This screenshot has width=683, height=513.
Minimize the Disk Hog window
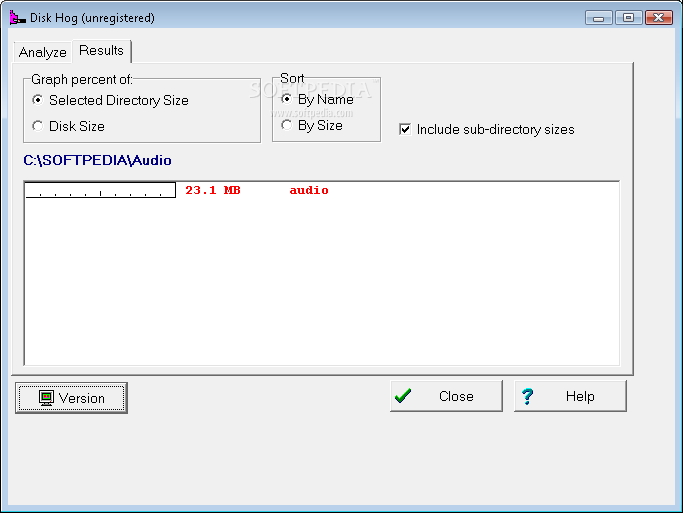pos(599,18)
